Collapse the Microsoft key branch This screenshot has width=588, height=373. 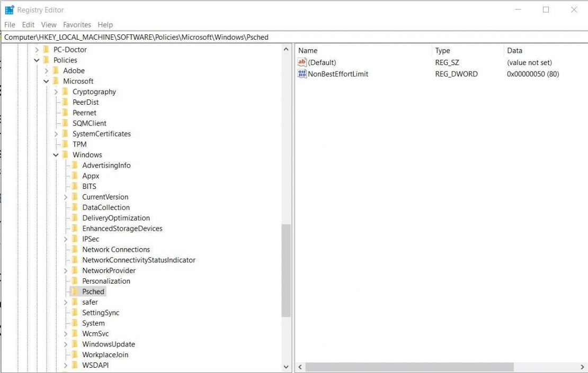[x=48, y=81]
